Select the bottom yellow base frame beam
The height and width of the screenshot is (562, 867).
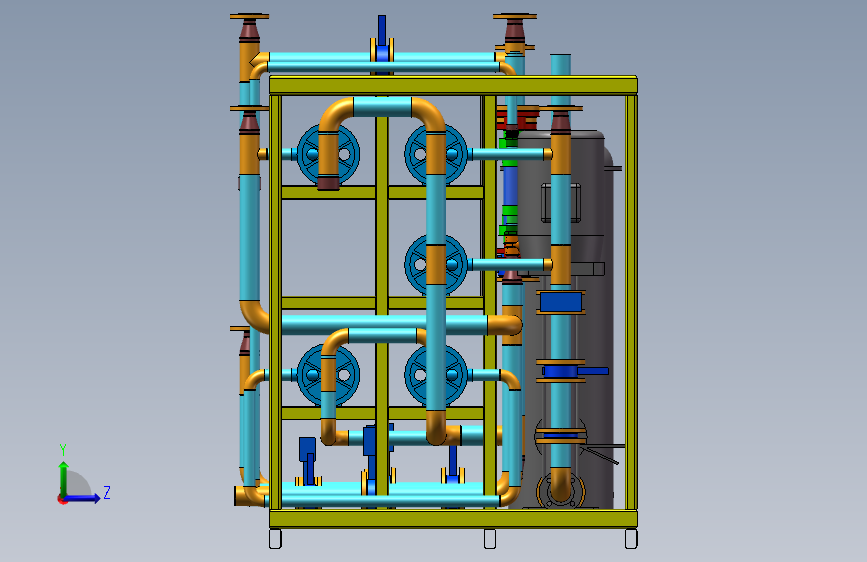pyautogui.click(x=453, y=519)
